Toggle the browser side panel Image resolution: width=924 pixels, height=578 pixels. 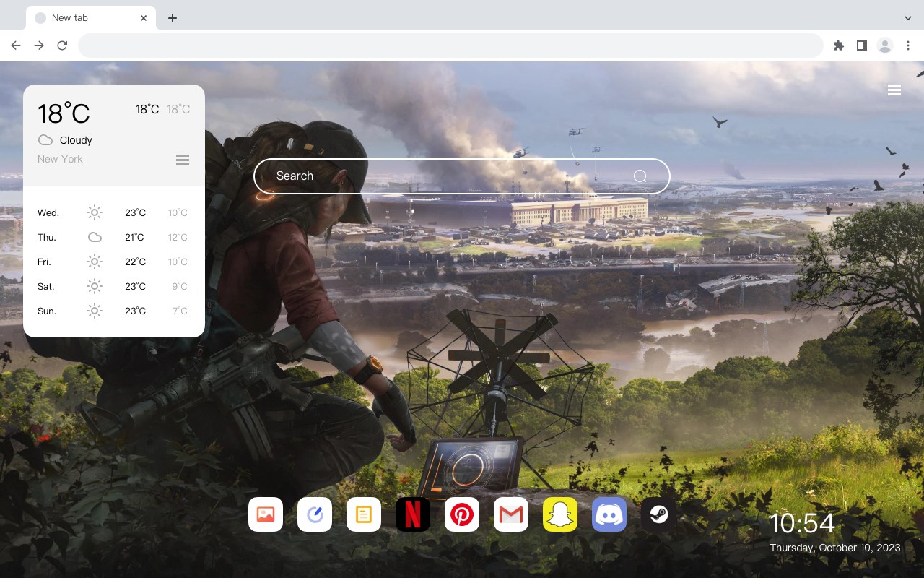861,46
